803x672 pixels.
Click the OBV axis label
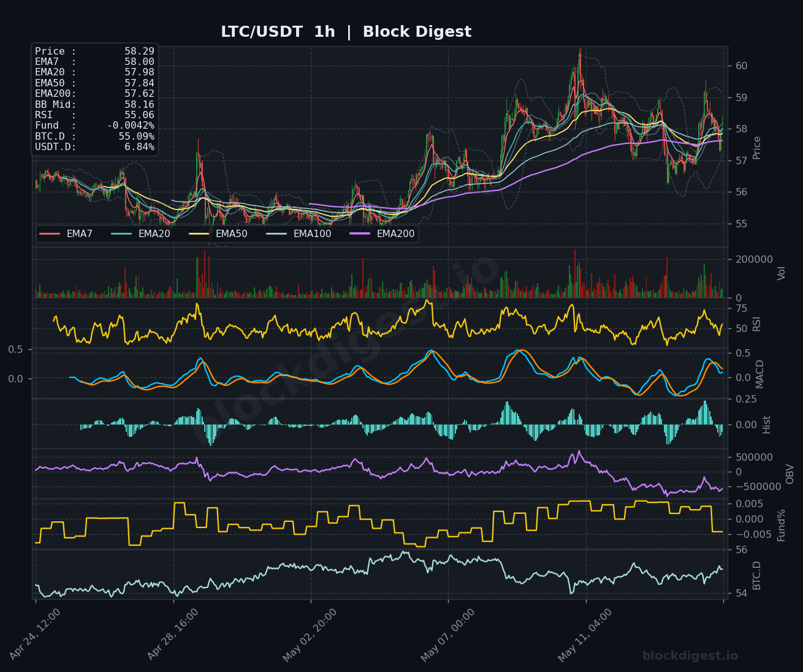pos(790,474)
